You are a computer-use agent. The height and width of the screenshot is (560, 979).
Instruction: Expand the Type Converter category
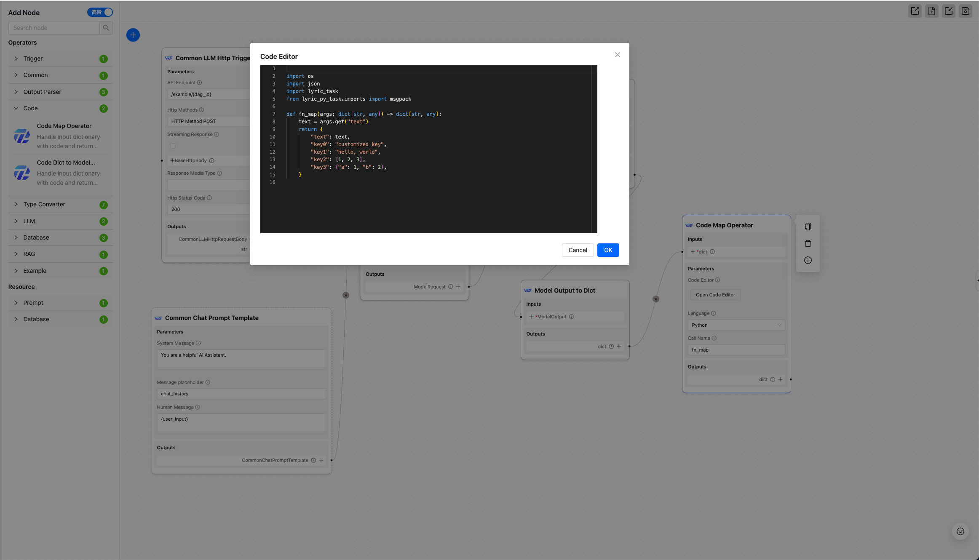point(44,204)
